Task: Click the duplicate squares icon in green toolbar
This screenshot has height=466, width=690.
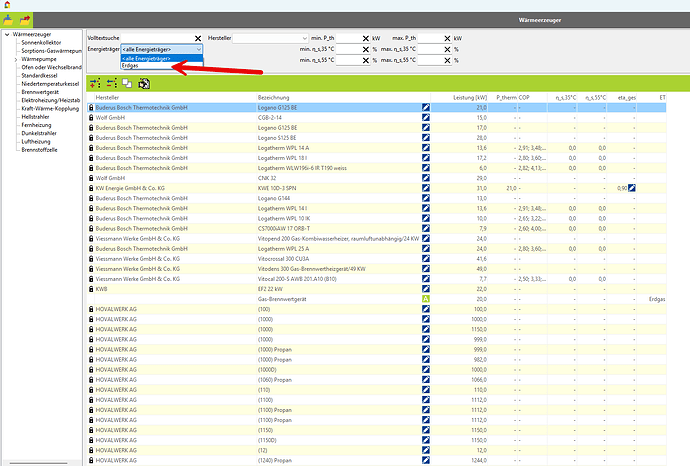Action: [x=127, y=83]
